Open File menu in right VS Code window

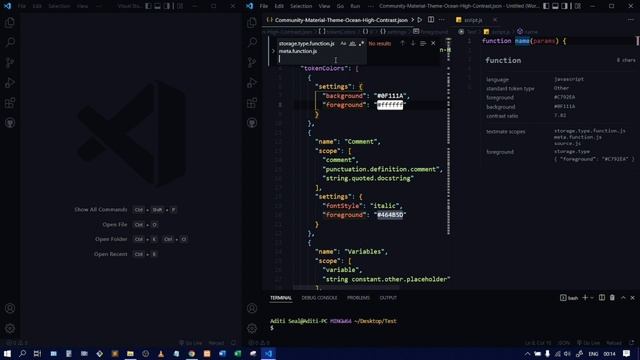tap(264, 6)
